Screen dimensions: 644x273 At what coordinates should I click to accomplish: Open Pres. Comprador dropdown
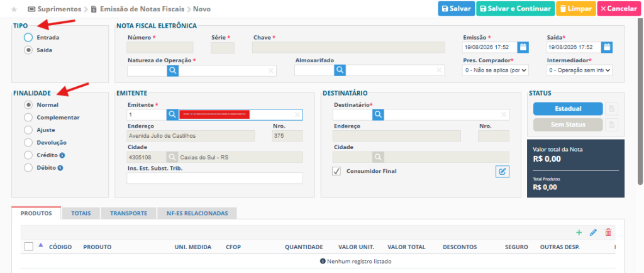point(496,70)
